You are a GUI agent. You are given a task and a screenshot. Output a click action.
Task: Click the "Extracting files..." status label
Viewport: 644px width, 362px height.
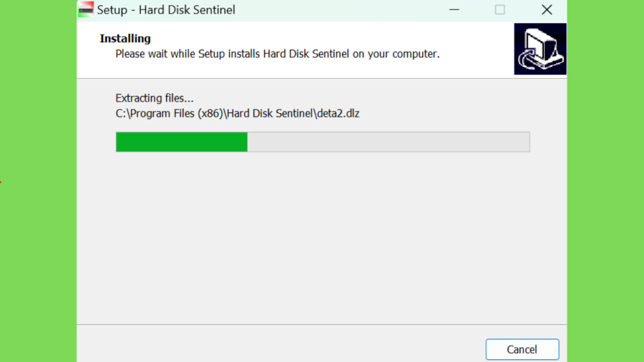(155, 98)
